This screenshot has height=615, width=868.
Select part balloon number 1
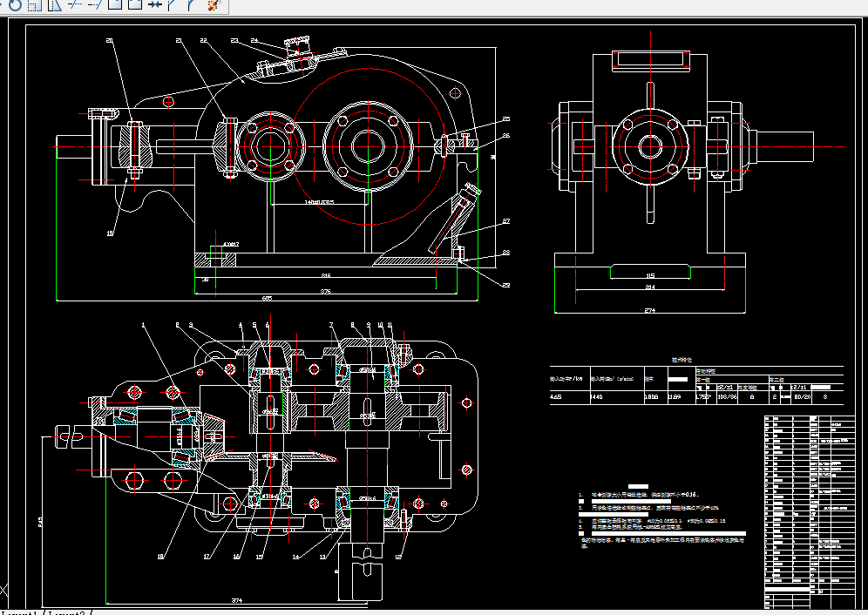point(143,325)
